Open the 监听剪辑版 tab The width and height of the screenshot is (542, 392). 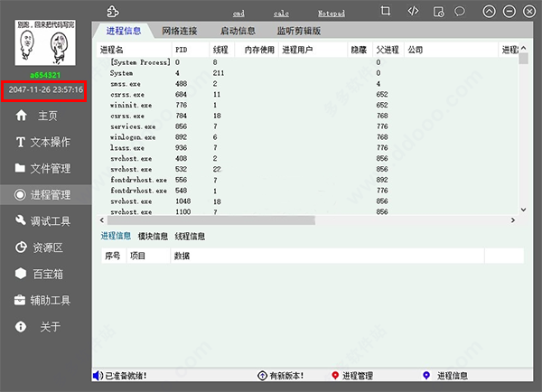pyautogui.click(x=299, y=31)
